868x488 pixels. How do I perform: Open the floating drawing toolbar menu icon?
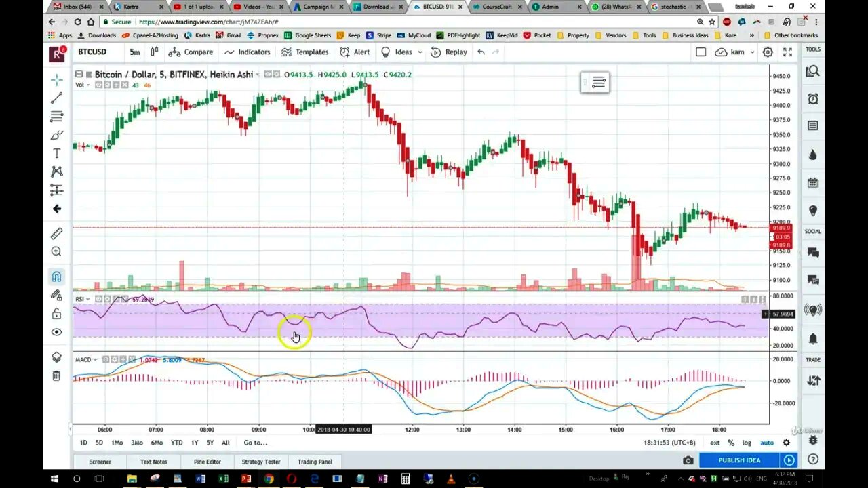598,82
